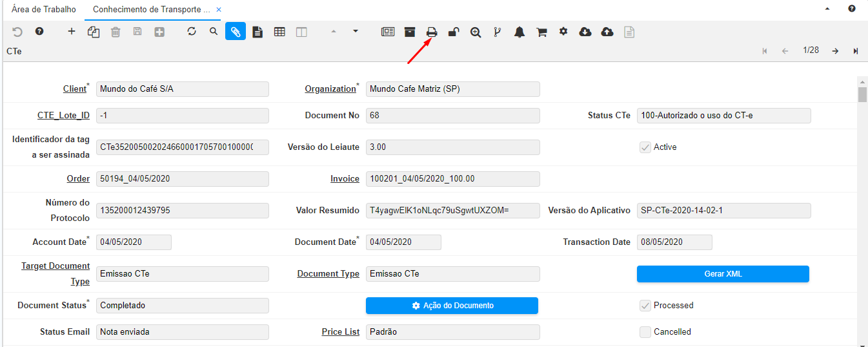Click the Print icon in toolbar
The image size is (868, 347).
click(x=432, y=32)
